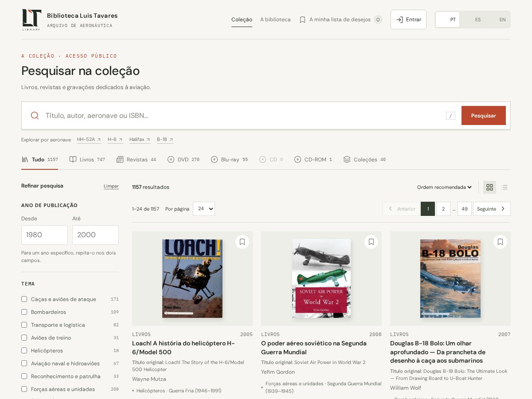Click the magnifier icon in search box

click(x=35, y=115)
